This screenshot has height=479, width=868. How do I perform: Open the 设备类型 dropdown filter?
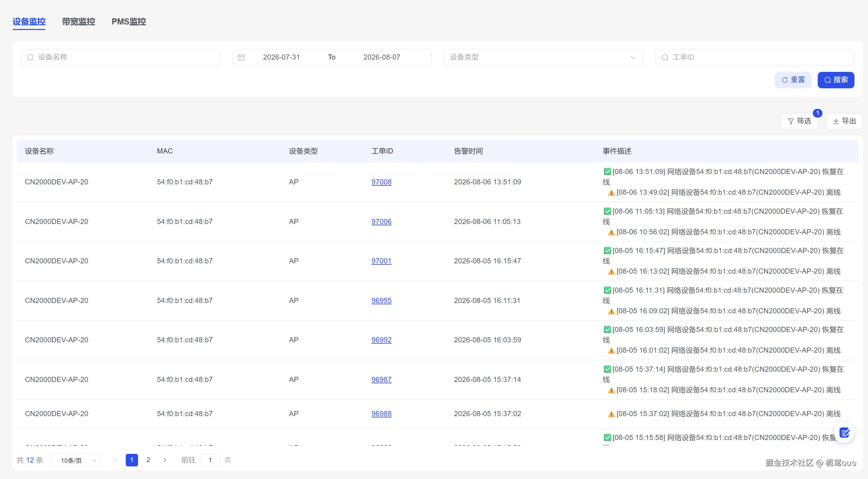543,57
